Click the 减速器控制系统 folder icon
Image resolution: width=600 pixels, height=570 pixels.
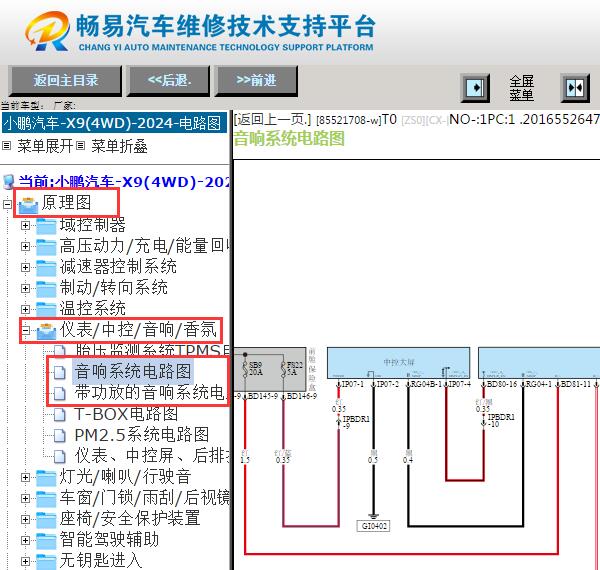[46, 268]
